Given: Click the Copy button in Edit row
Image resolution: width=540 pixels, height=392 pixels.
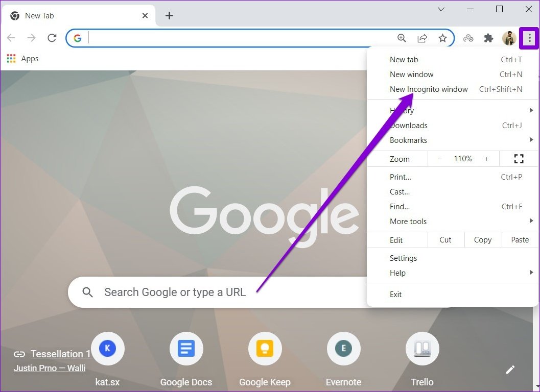Looking at the screenshot, I should point(483,240).
